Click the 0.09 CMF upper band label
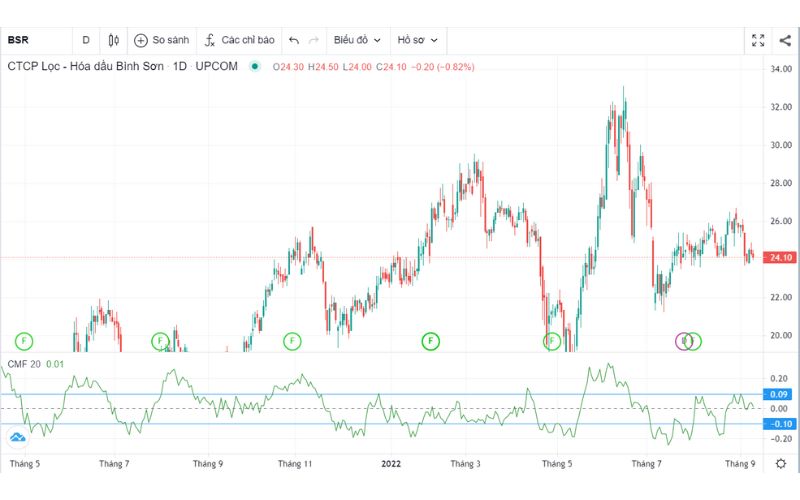Viewport: 800px width, 500px height. point(779,394)
